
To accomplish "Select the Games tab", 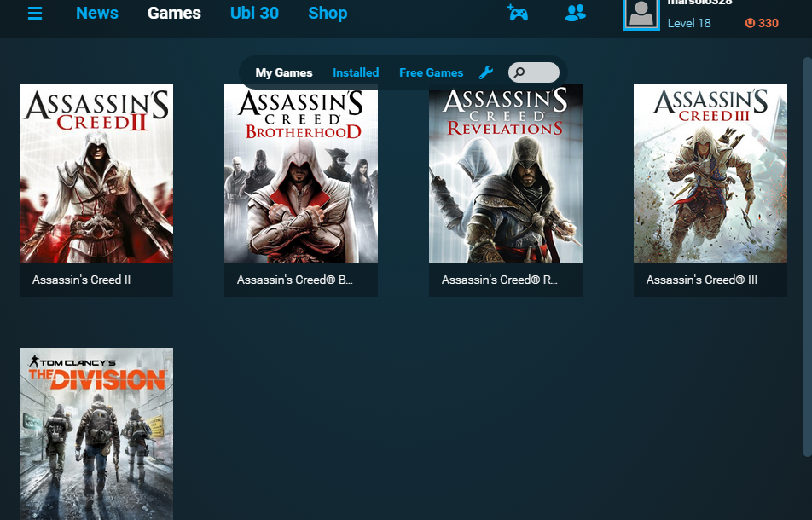I will [x=174, y=13].
